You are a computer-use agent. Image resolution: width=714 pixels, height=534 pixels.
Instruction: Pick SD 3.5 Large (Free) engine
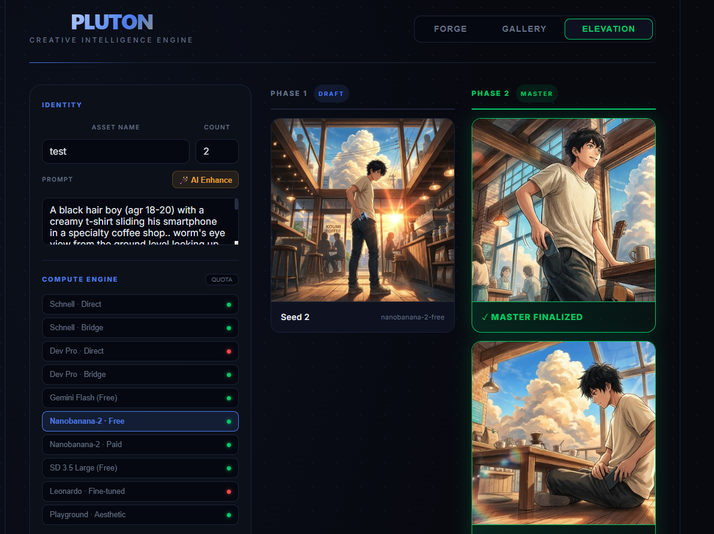tap(140, 468)
